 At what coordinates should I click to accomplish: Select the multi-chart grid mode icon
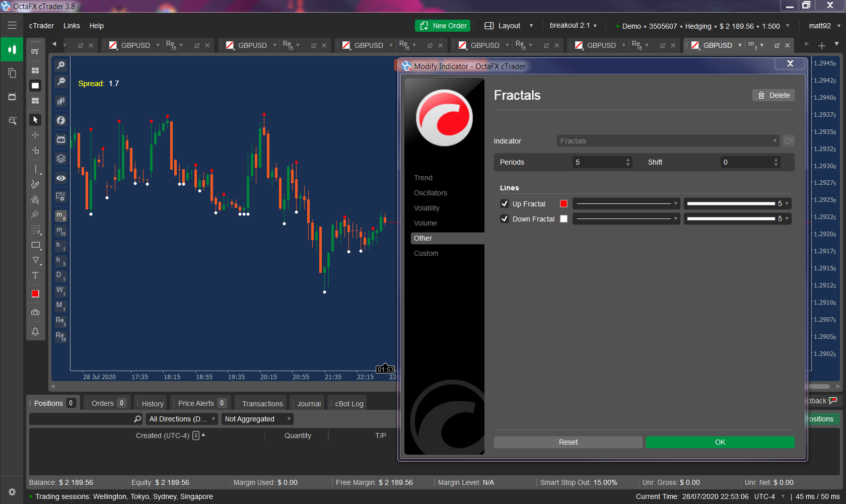35,70
